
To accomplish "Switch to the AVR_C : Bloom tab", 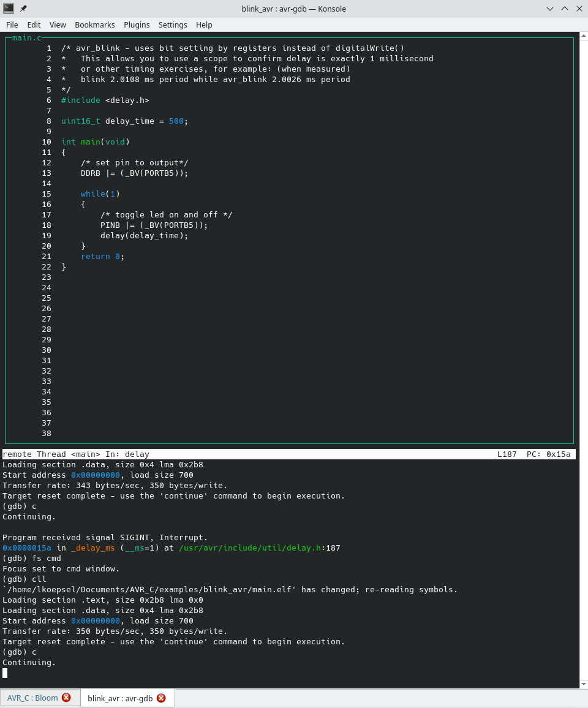I will 32,698.
